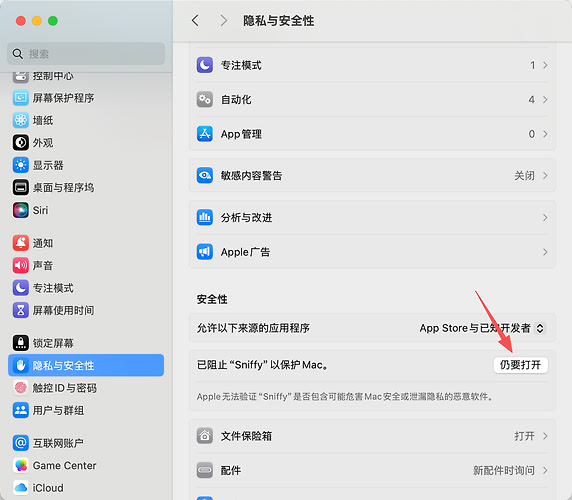
Task: Open the Wallpaper (墙纸) sidebar icon
Action: click(x=21, y=120)
